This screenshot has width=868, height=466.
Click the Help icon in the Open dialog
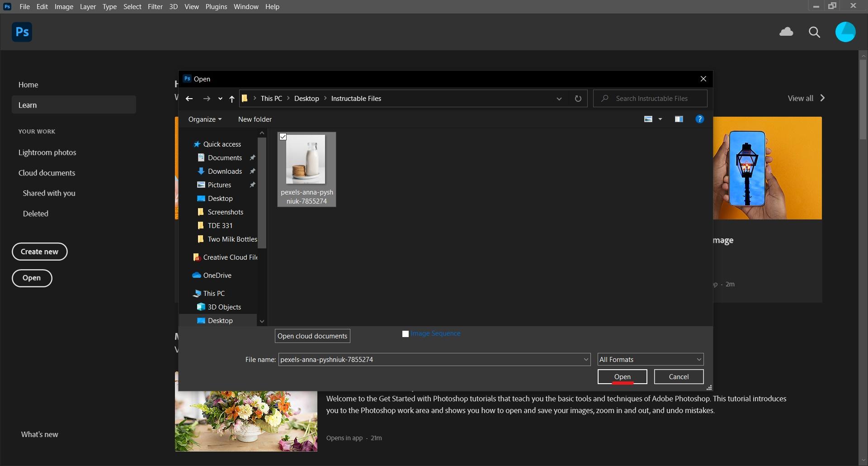pos(700,119)
